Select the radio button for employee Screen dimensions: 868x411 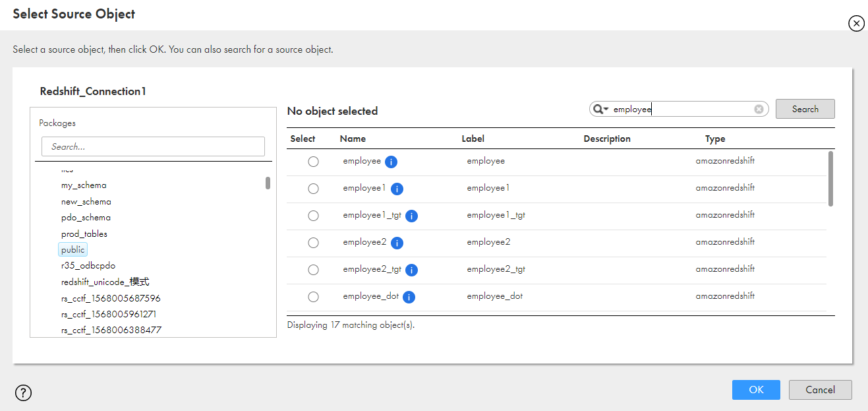pyautogui.click(x=313, y=161)
